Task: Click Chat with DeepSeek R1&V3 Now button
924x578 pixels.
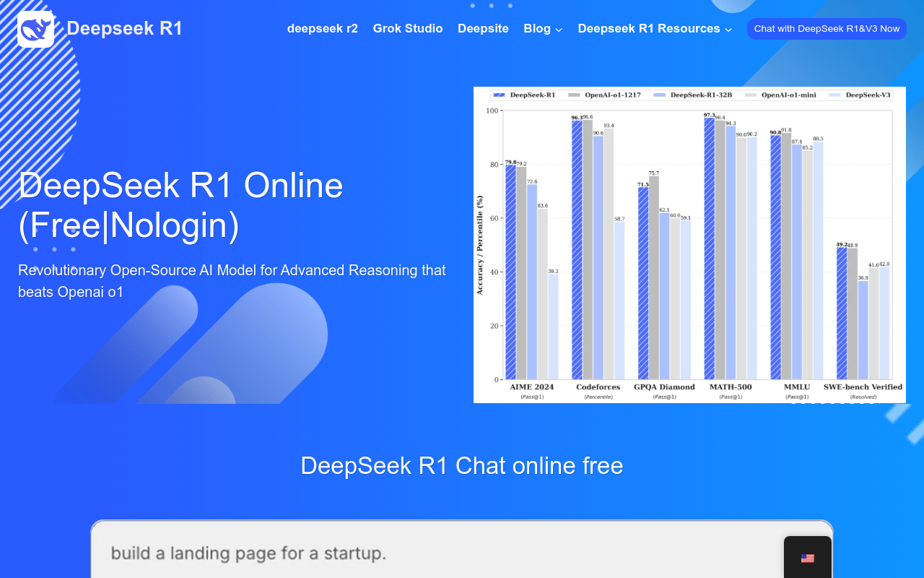Action: pyautogui.click(x=827, y=29)
